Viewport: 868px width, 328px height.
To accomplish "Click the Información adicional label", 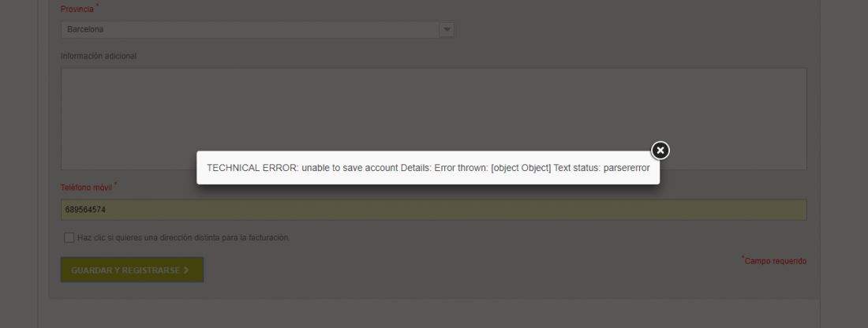I will pos(99,56).
